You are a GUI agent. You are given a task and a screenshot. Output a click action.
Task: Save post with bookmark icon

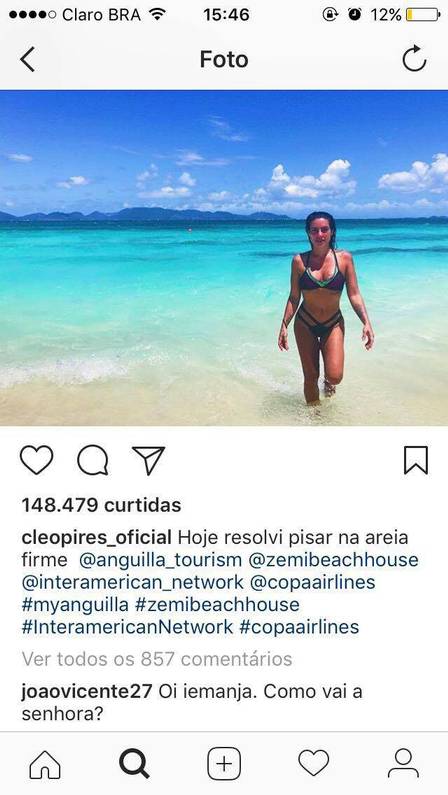(416, 460)
